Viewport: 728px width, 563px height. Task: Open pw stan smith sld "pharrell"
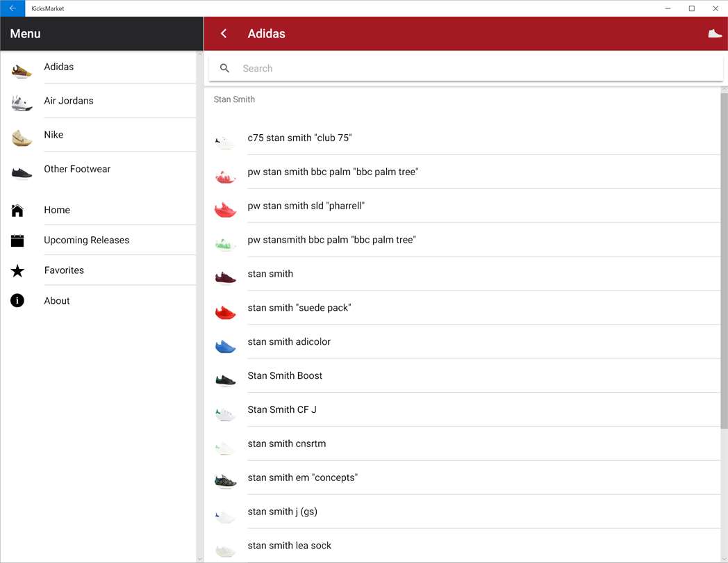click(x=463, y=206)
